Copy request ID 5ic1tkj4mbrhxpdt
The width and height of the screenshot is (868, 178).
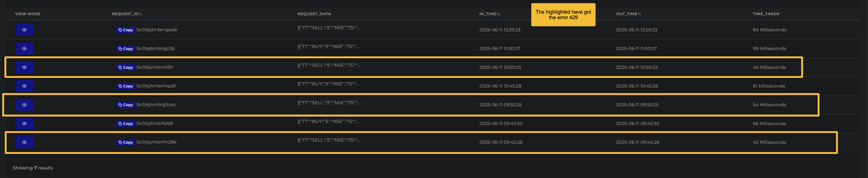point(126,86)
